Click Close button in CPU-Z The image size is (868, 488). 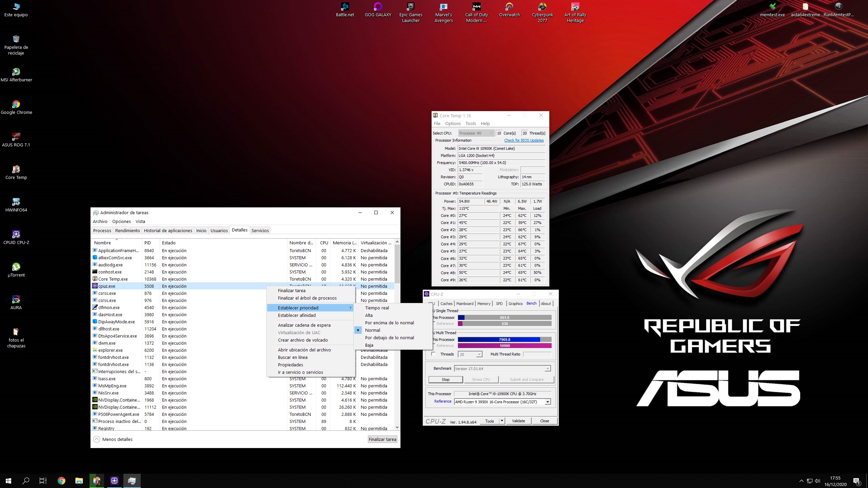tap(544, 421)
